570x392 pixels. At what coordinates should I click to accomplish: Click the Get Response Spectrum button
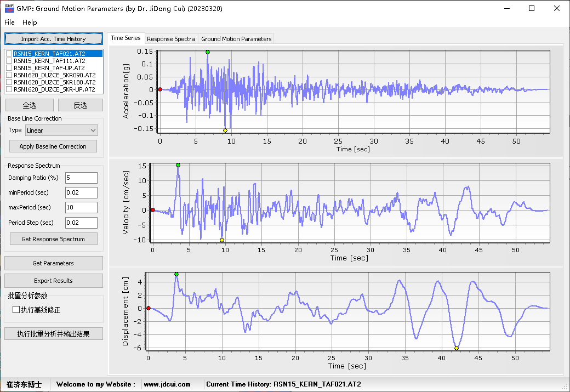[53, 239]
